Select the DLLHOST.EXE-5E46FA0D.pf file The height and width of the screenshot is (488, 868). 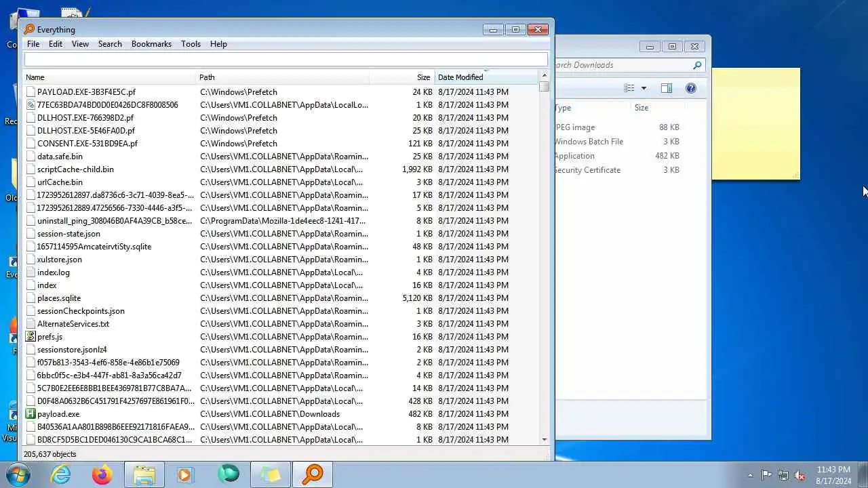pos(85,130)
